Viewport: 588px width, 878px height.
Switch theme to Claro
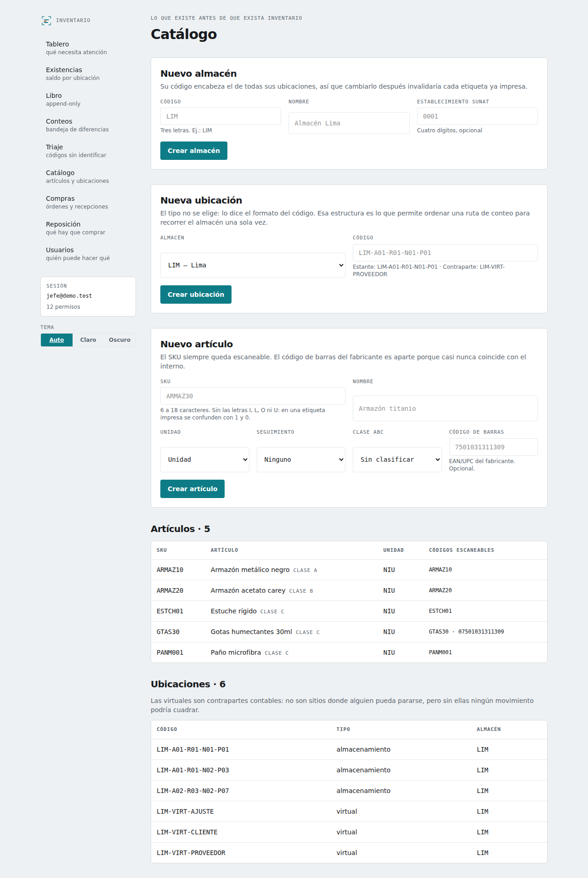[x=88, y=340]
